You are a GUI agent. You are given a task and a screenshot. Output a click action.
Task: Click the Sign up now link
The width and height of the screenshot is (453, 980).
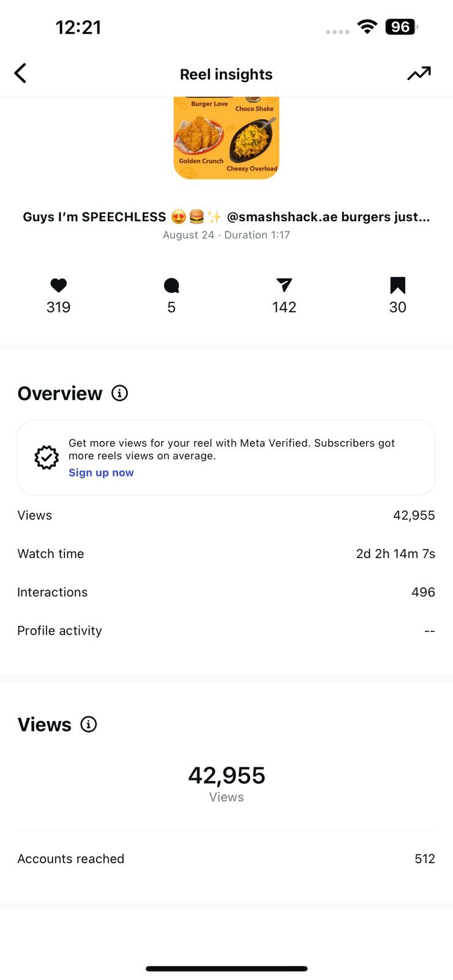tap(101, 473)
